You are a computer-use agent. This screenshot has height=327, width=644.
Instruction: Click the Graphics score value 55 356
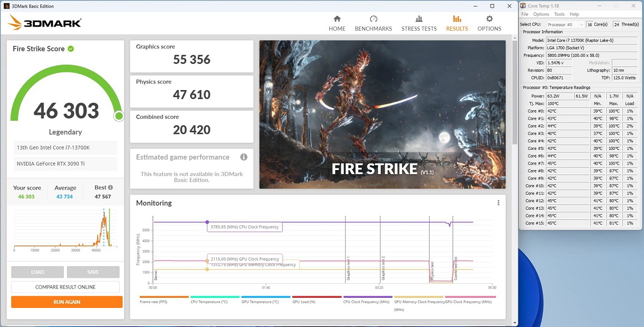[192, 60]
